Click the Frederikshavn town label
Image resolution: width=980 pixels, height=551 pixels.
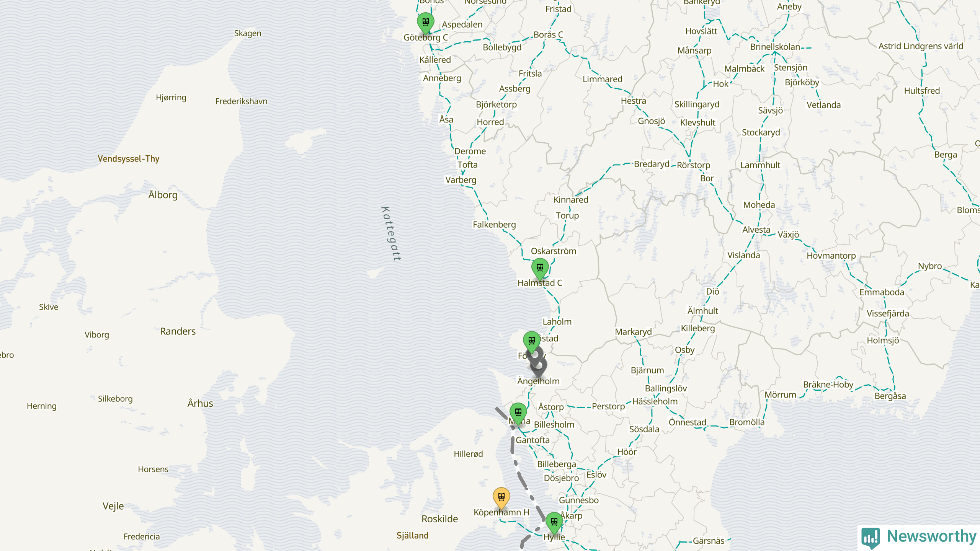[241, 101]
